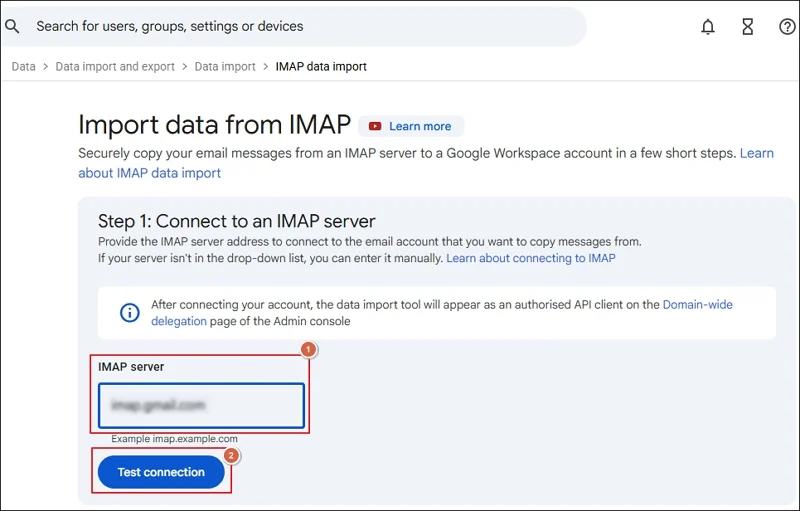Image resolution: width=800 pixels, height=511 pixels.
Task: Click the Test connection button
Action: click(x=161, y=472)
